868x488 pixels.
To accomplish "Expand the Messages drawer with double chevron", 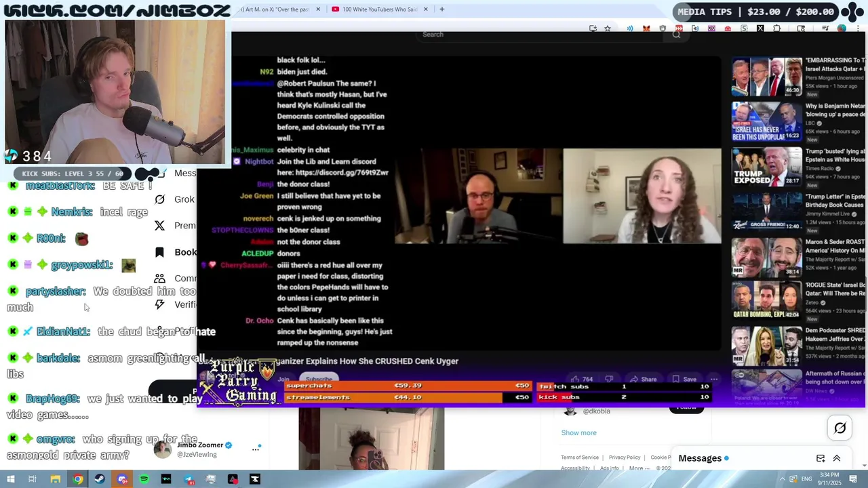I will (x=837, y=459).
